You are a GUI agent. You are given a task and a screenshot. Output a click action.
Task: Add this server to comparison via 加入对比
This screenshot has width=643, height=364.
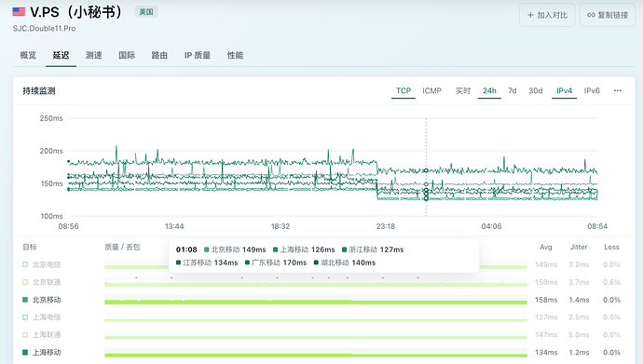[547, 15]
